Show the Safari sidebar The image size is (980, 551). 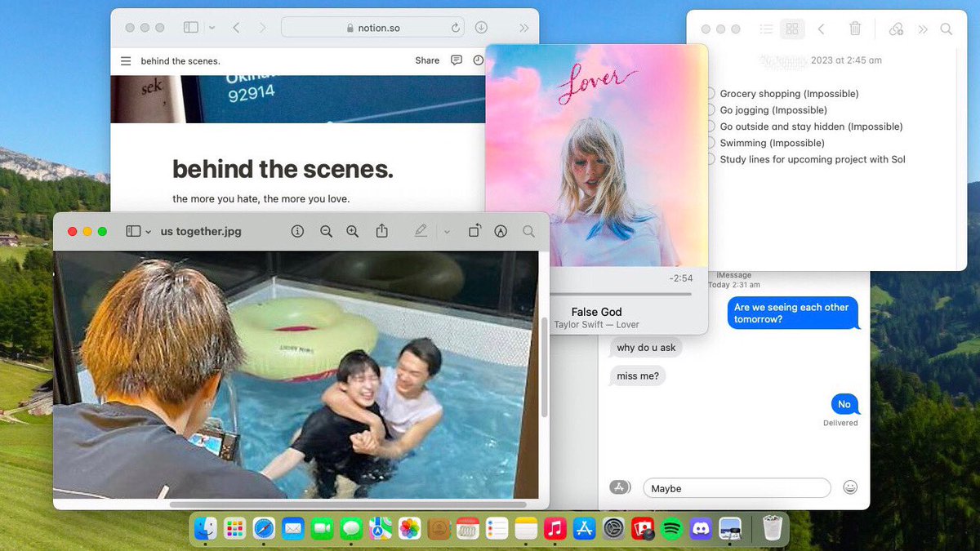coord(191,27)
